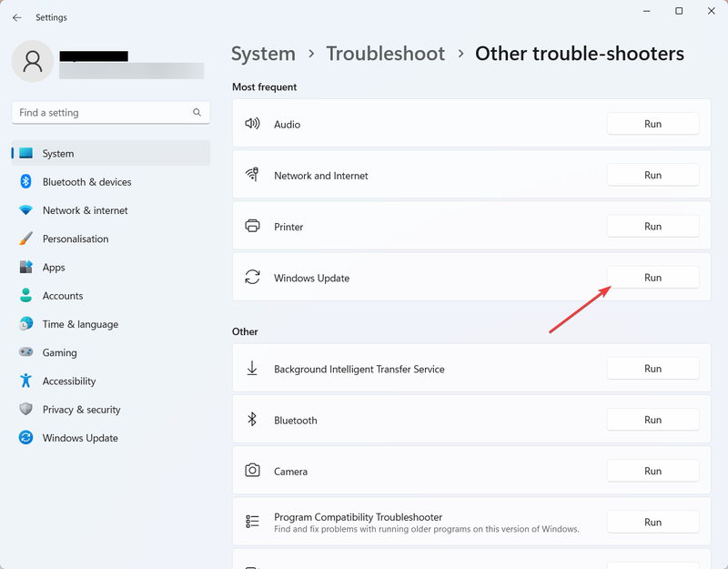Click the Apps sidebar icon
Image resolution: width=728 pixels, height=569 pixels.
(26, 267)
